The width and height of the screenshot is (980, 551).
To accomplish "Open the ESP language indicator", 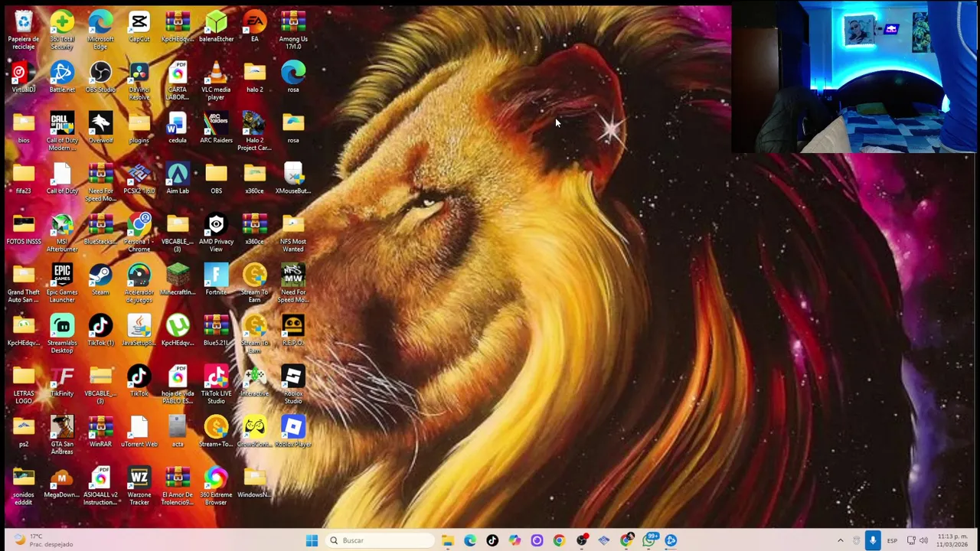I will (892, 540).
